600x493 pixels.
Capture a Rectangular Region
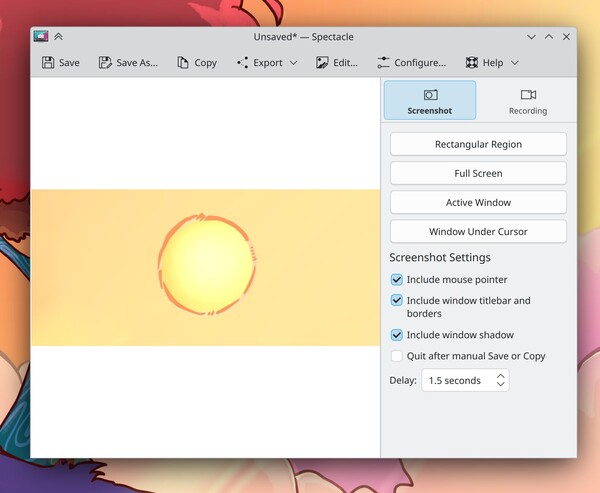click(x=478, y=144)
